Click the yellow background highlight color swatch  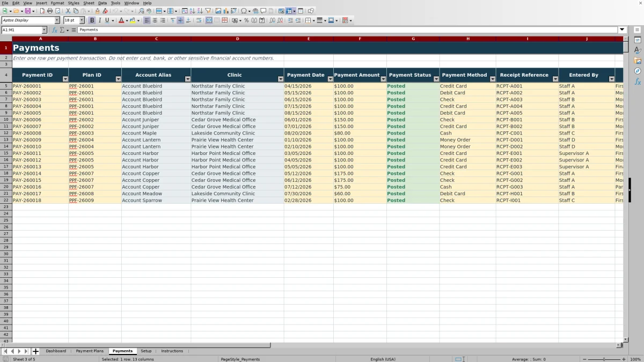click(x=132, y=20)
